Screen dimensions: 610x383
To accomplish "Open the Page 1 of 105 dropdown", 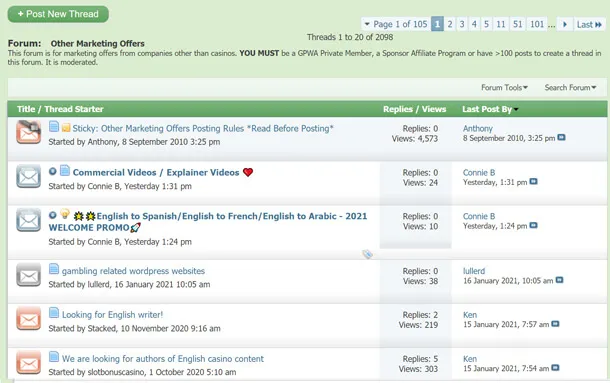I will pyautogui.click(x=396, y=24).
